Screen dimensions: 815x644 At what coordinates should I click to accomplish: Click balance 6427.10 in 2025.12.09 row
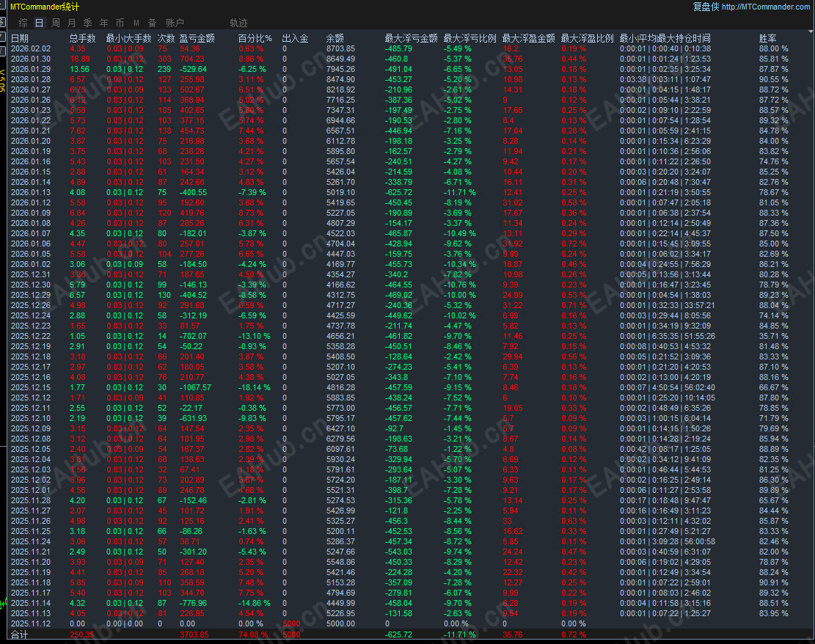tap(340, 429)
